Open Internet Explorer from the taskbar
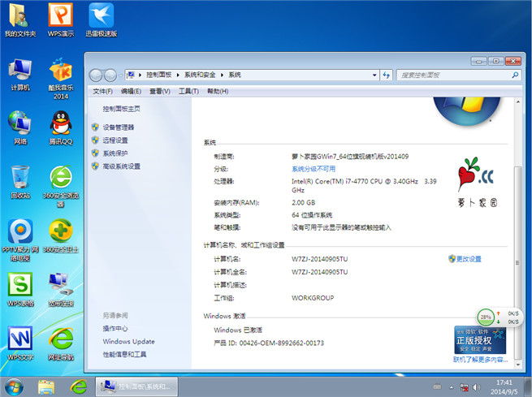This screenshot has height=397, width=532. pos(78,385)
